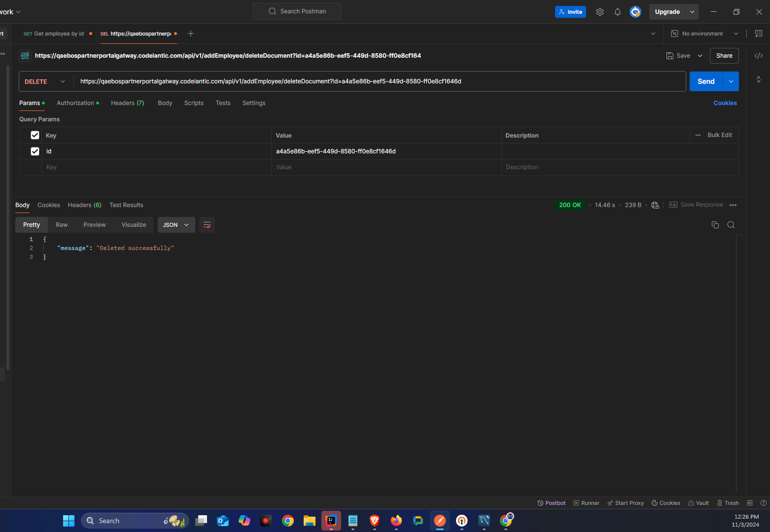770x532 pixels.
Task: Search the response body with the magnifier icon
Action: pos(731,225)
